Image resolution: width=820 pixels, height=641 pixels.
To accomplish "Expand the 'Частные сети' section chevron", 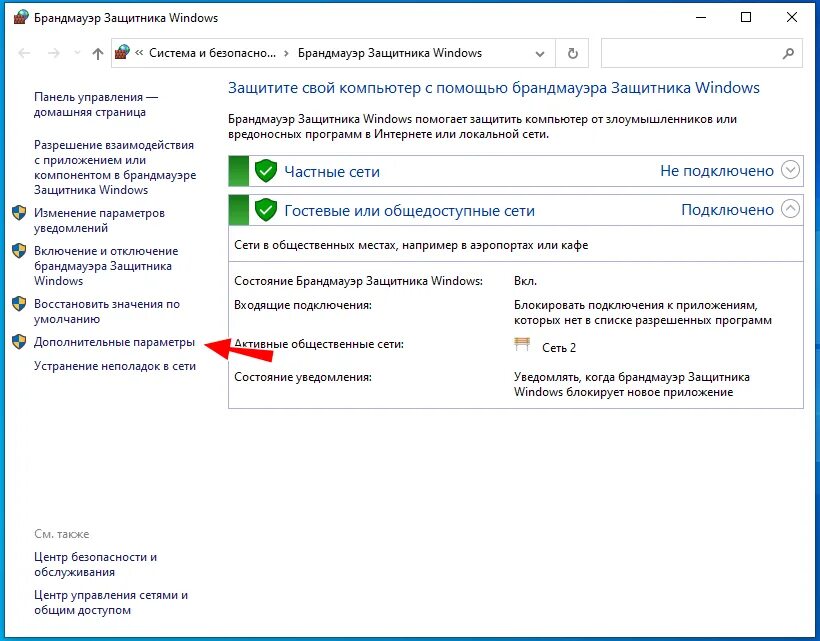I will [790, 170].
